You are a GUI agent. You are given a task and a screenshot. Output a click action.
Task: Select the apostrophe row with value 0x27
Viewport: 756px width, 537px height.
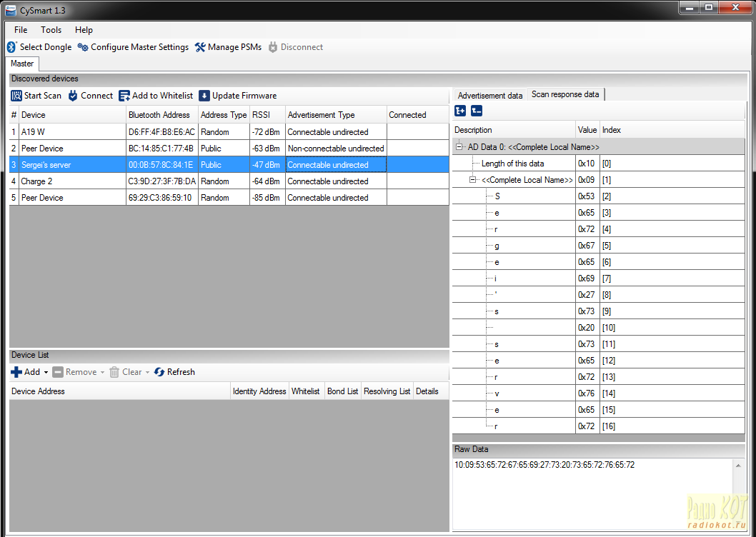coord(598,294)
